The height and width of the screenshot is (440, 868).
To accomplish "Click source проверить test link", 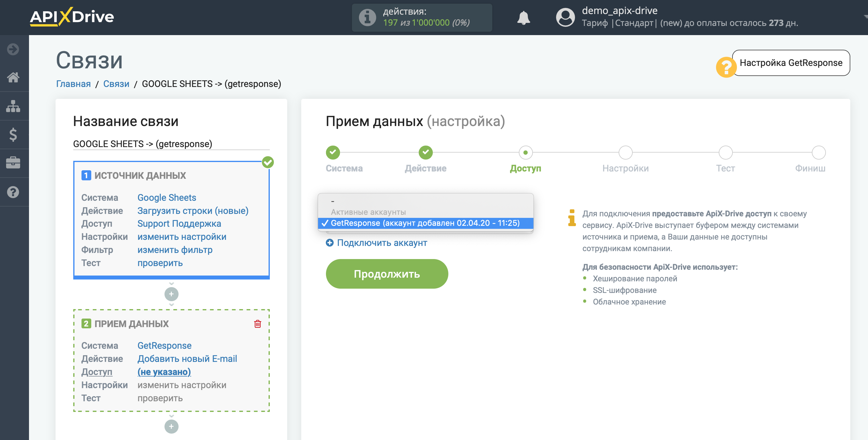I will click(160, 263).
